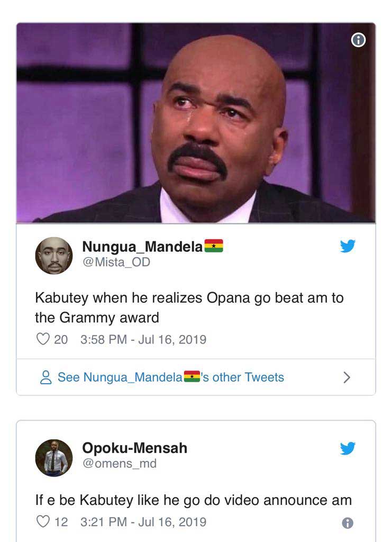Click the Kabutey Grammy award tweet text
Viewport: 392px width, 542px height.
click(x=189, y=308)
